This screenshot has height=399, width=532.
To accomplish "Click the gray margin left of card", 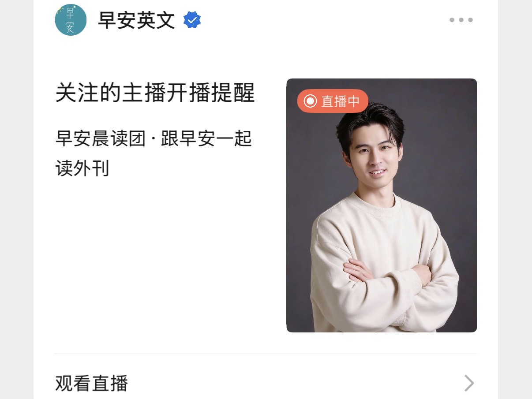I will tap(16, 199).
